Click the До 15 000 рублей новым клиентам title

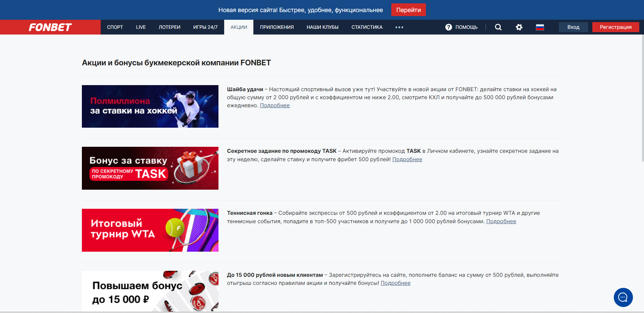pos(275,275)
